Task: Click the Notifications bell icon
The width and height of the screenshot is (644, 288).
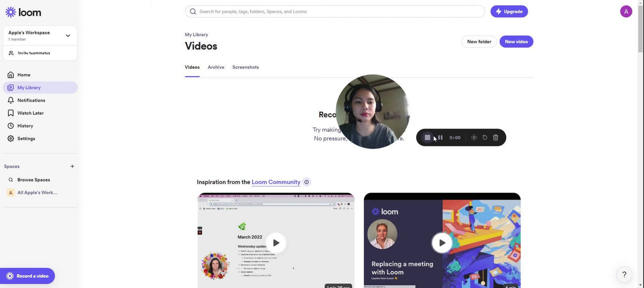Action: click(x=11, y=100)
